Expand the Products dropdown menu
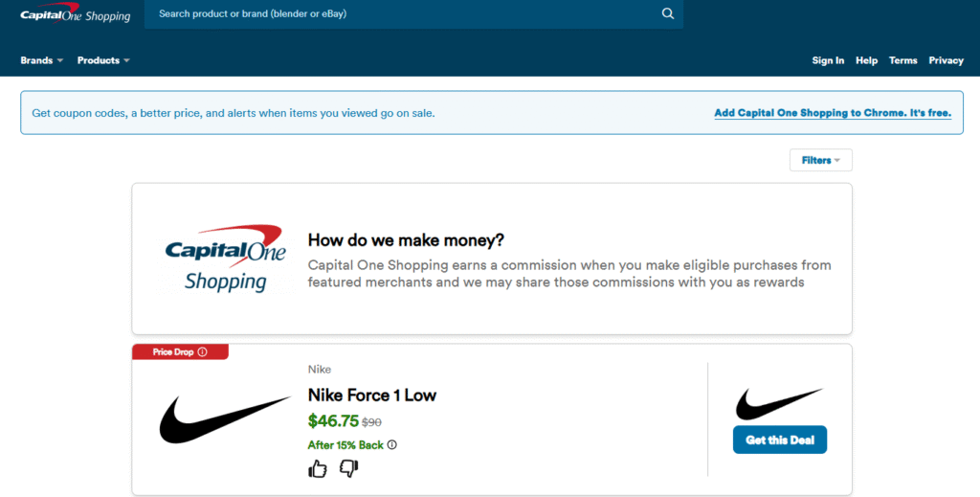The height and width of the screenshot is (497, 980). click(x=103, y=60)
